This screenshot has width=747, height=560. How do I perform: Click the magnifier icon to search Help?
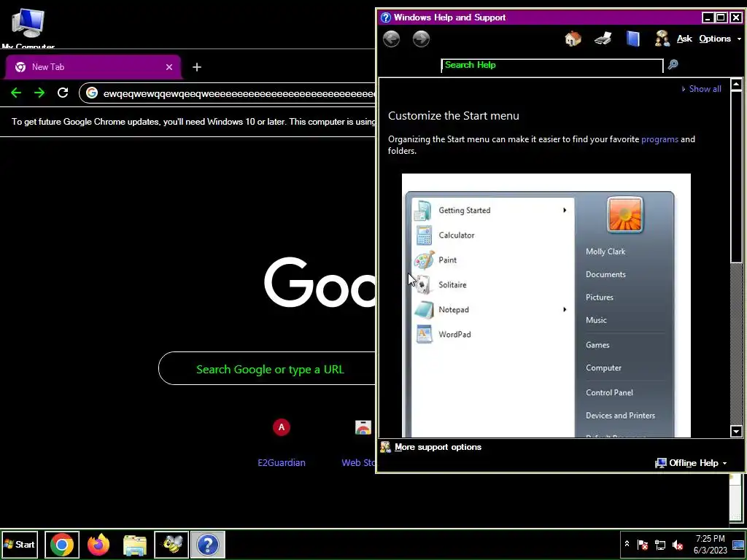673,64
